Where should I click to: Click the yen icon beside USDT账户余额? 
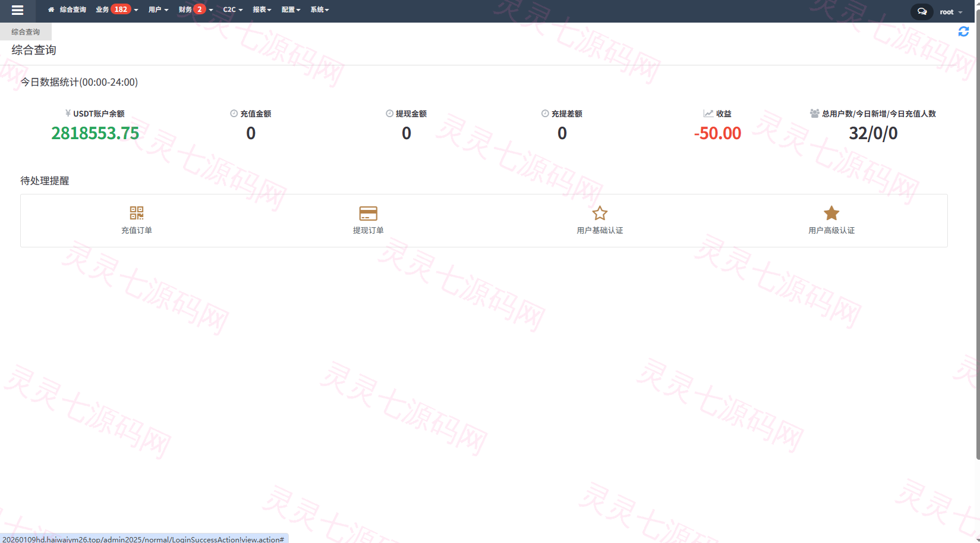pyautogui.click(x=68, y=114)
